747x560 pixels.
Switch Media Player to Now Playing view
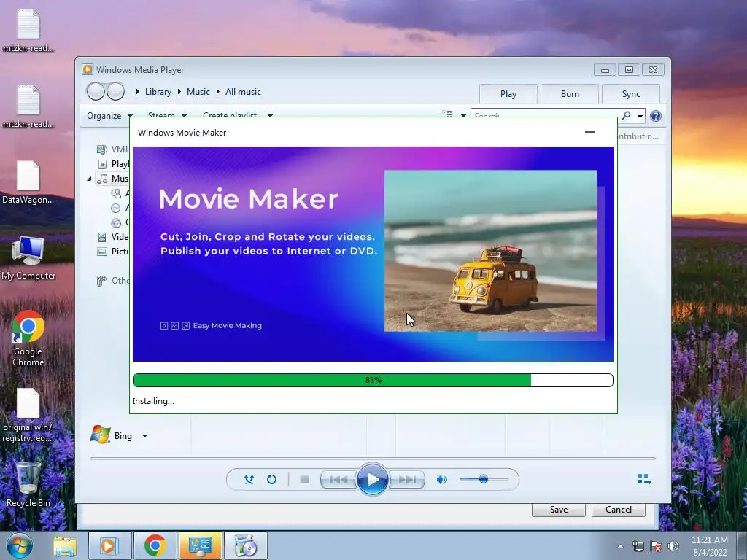(x=644, y=479)
